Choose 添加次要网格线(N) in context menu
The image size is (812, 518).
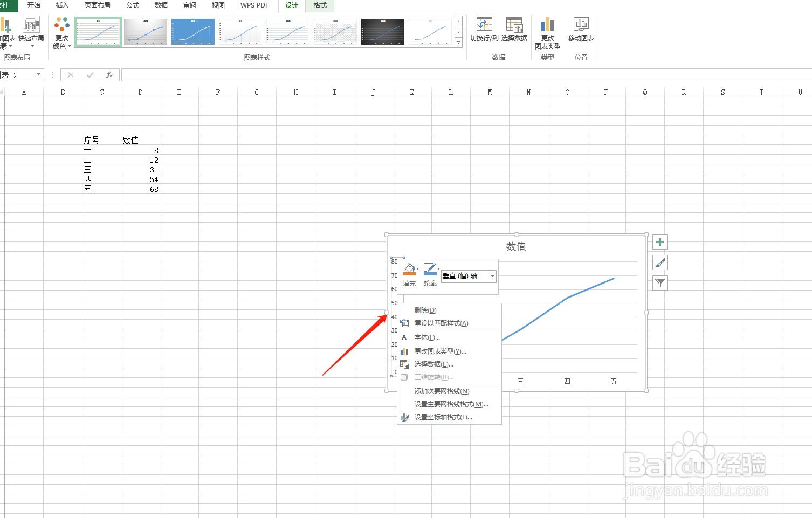pos(449,391)
